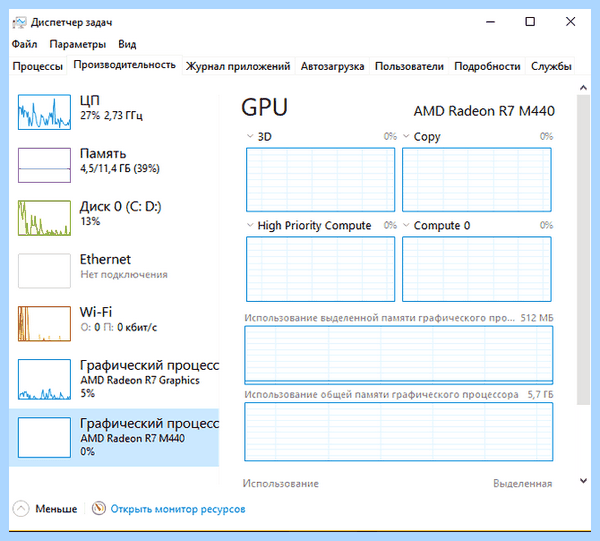
Task: Click the 3D engine usage graph
Action: coord(320,179)
